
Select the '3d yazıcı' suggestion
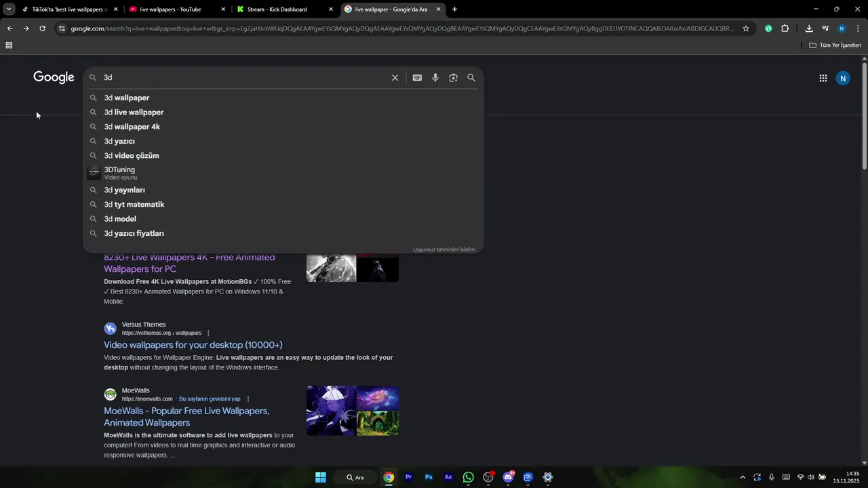click(x=283, y=141)
